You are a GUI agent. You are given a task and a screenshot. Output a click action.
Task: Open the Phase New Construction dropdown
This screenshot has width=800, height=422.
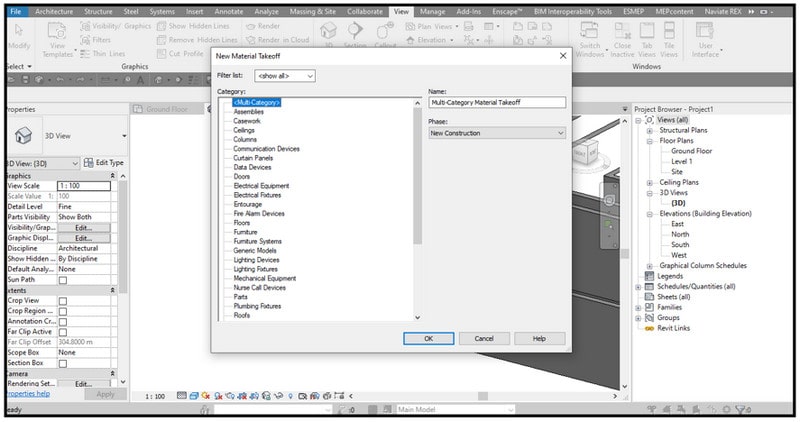coord(497,133)
